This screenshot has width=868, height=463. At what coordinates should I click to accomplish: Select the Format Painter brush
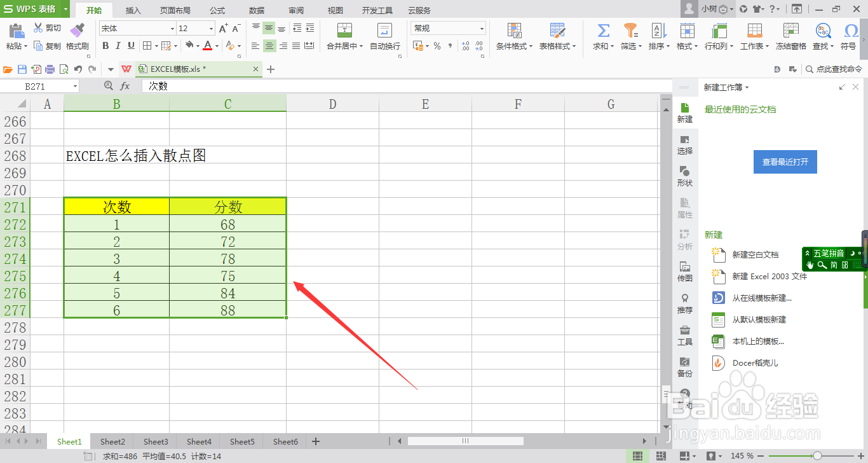[78, 31]
